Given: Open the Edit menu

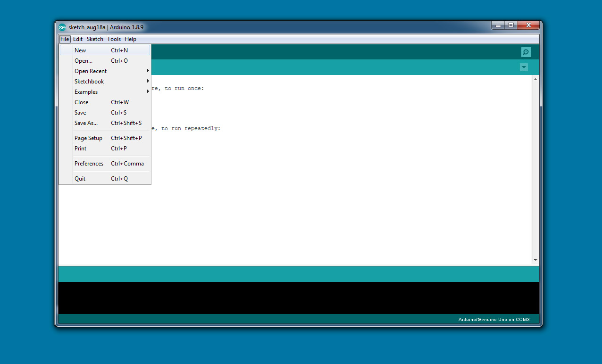Looking at the screenshot, I should coord(78,39).
